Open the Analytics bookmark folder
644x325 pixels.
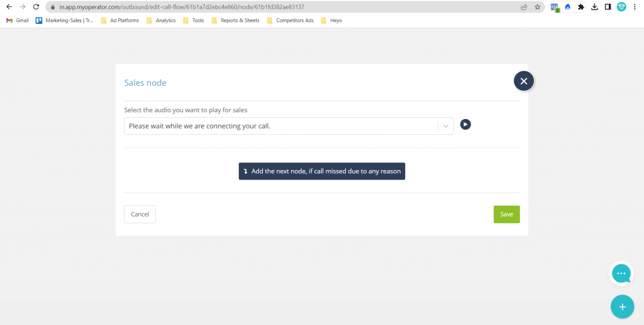click(x=161, y=20)
